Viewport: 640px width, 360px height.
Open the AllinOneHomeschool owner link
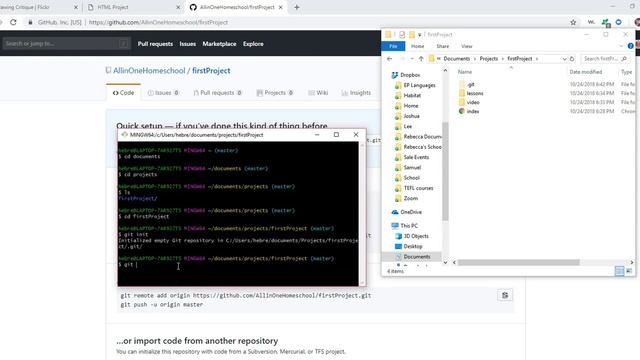[149, 71]
